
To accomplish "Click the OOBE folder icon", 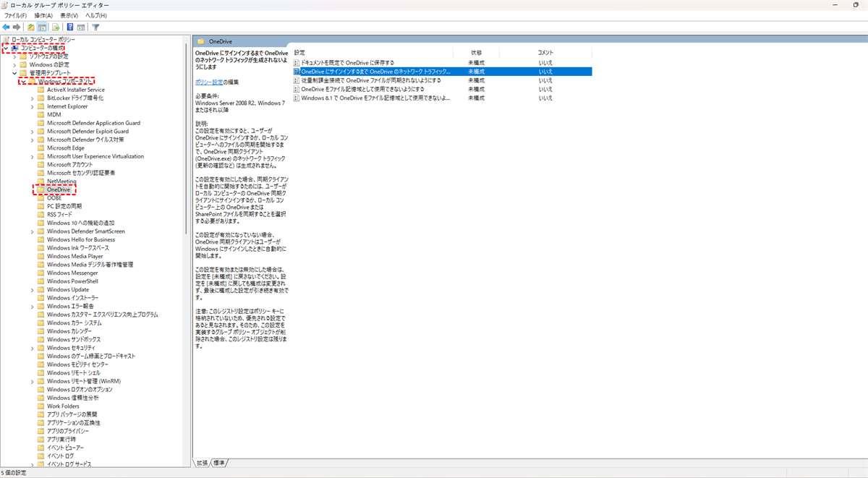I will coord(41,197).
